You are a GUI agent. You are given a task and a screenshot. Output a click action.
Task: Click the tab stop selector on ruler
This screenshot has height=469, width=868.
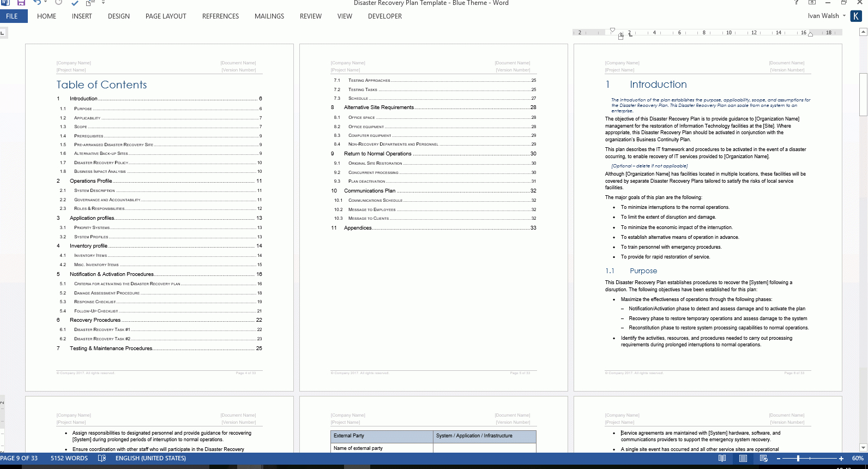3,33
